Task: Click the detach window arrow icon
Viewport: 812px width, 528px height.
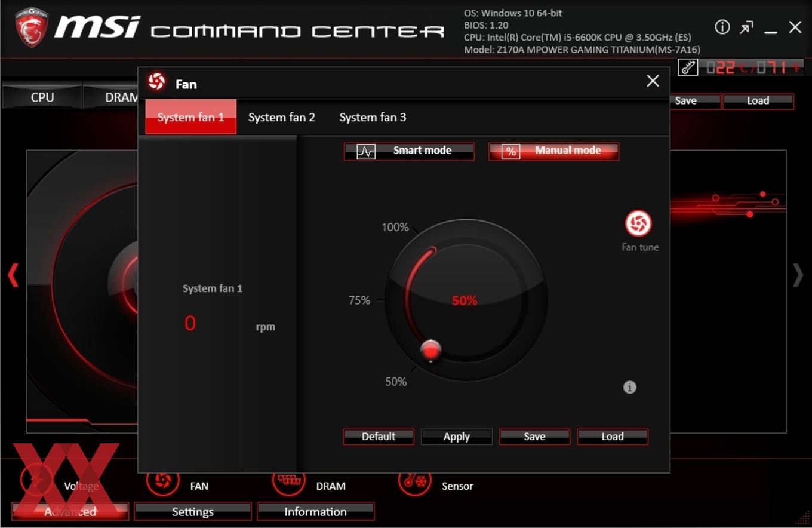Action: (747, 27)
